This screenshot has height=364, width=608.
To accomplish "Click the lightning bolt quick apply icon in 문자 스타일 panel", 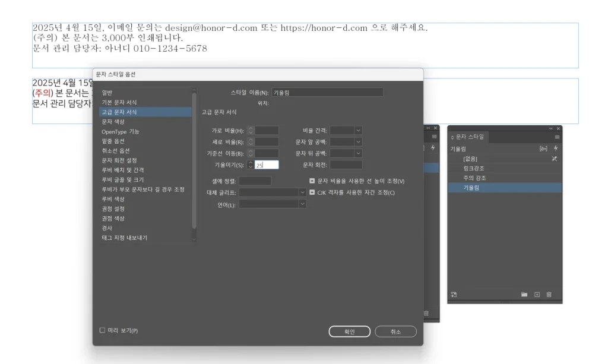I will (556, 148).
